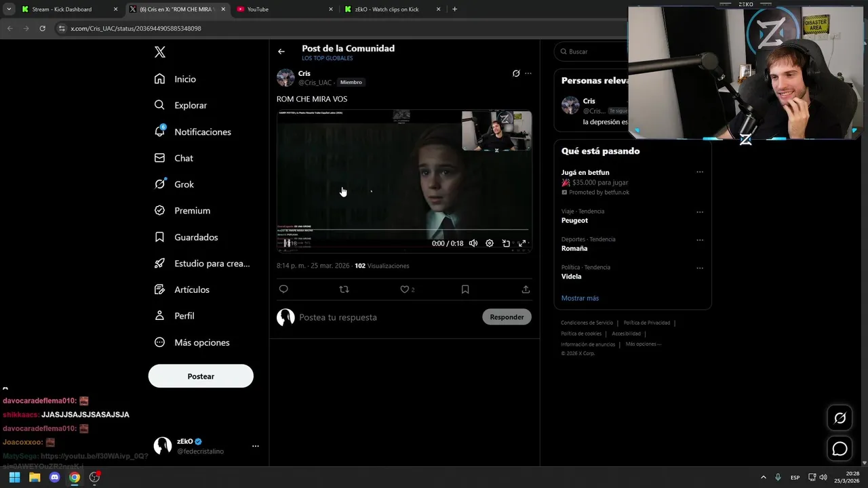Image resolution: width=868 pixels, height=488 pixels.
Task: Open Estudio para creadores
Action: [202, 264]
